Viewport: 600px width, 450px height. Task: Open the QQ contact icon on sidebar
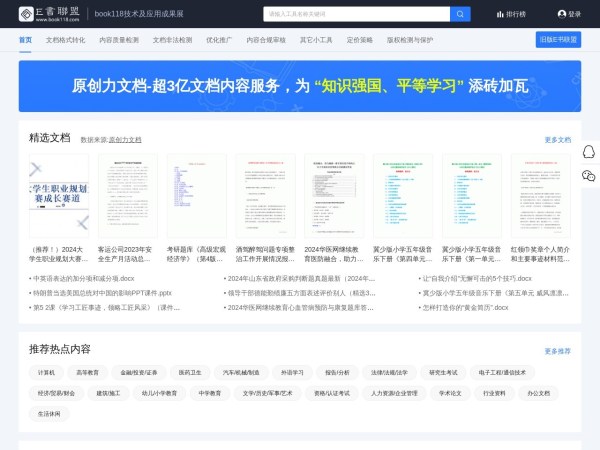pyautogui.click(x=588, y=152)
